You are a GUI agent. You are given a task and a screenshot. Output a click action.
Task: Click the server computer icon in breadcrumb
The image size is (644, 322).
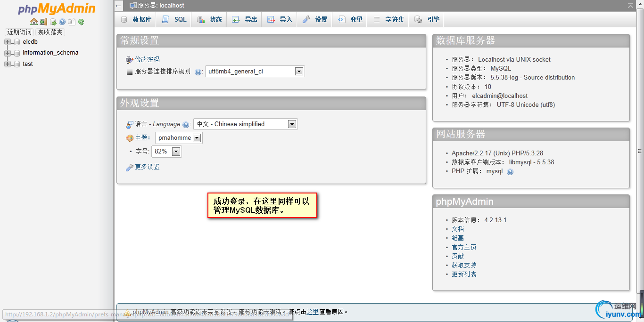pyautogui.click(x=133, y=6)
